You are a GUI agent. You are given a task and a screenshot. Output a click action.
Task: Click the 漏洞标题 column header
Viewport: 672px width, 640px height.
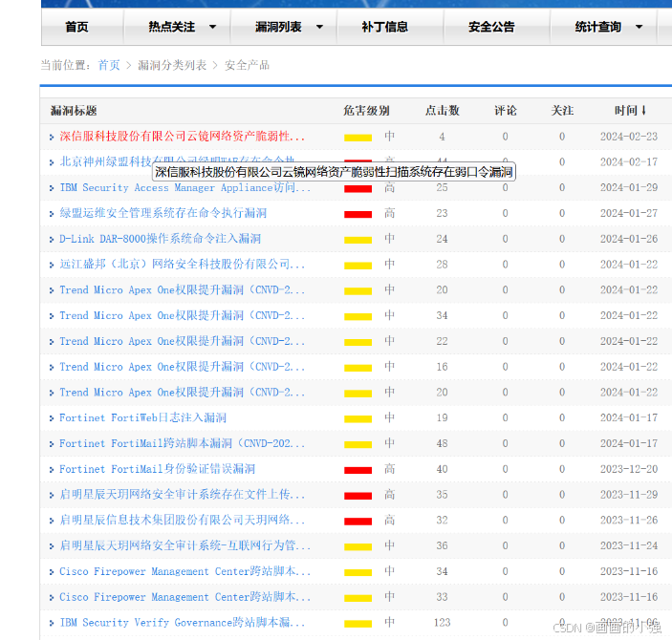[x=74, y=111]
